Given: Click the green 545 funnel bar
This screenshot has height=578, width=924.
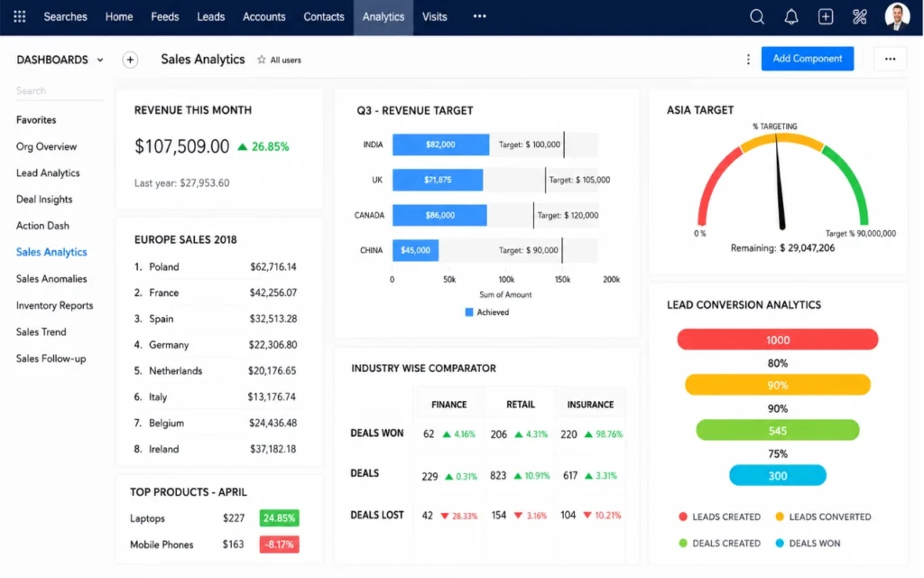Looking at the screenshot, I should click(777, 431).
